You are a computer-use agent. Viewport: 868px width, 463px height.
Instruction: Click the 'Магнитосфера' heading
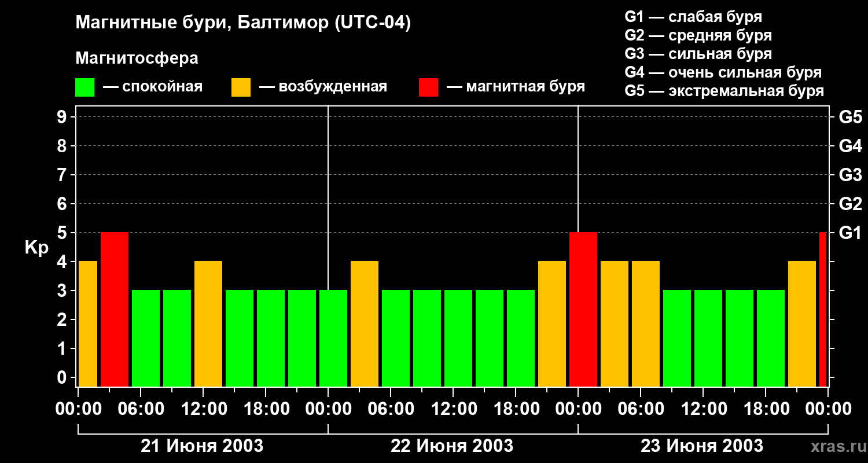(137, 58)
